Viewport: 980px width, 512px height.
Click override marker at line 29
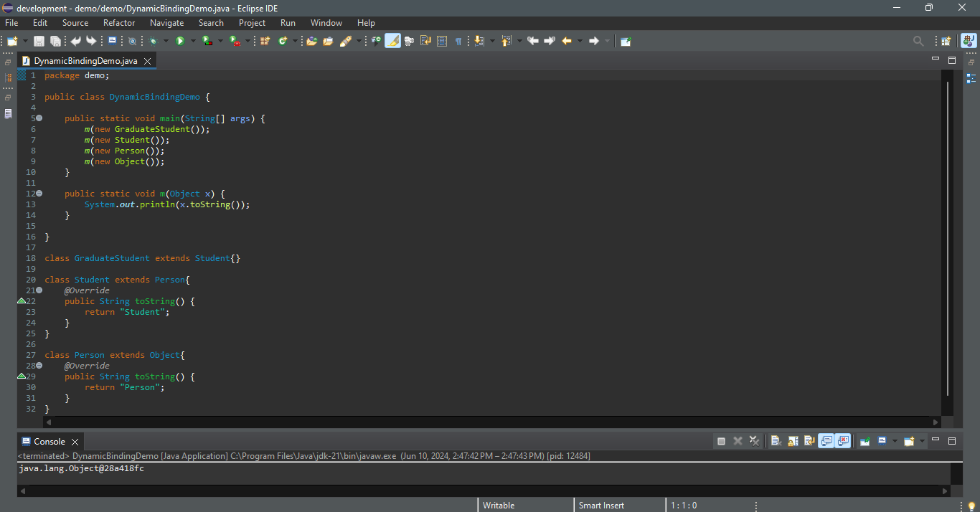[22, 376]
